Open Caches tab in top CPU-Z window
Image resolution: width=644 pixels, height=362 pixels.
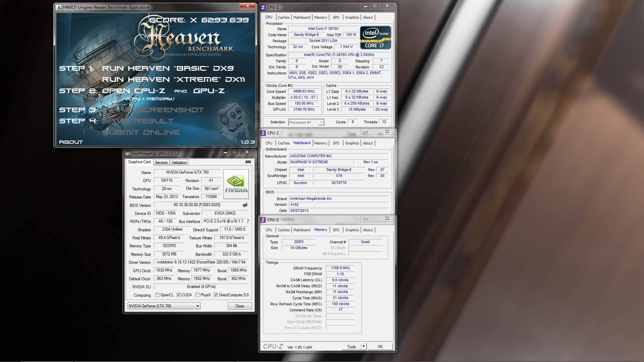pos(283,17)
